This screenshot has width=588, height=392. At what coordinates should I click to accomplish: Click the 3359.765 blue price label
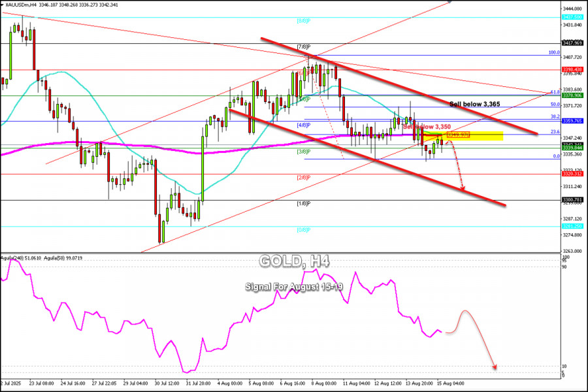tap(572, 121)
